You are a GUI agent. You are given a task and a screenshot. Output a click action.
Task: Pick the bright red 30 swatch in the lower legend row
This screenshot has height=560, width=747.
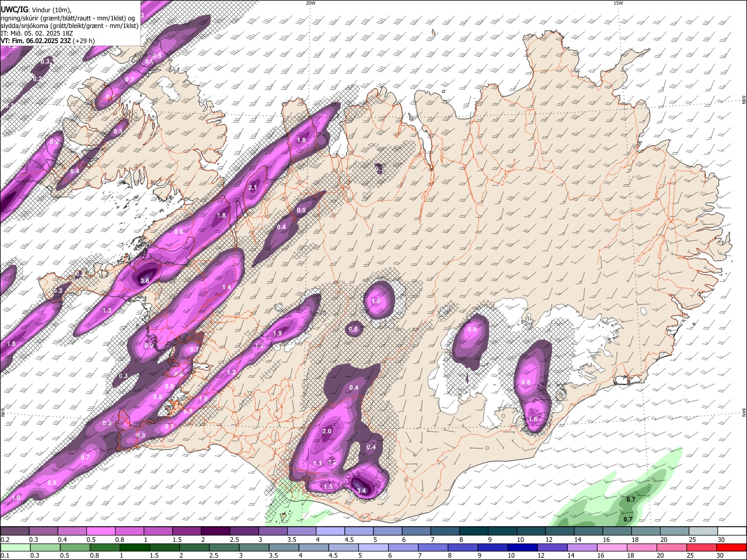coord(731,547)
